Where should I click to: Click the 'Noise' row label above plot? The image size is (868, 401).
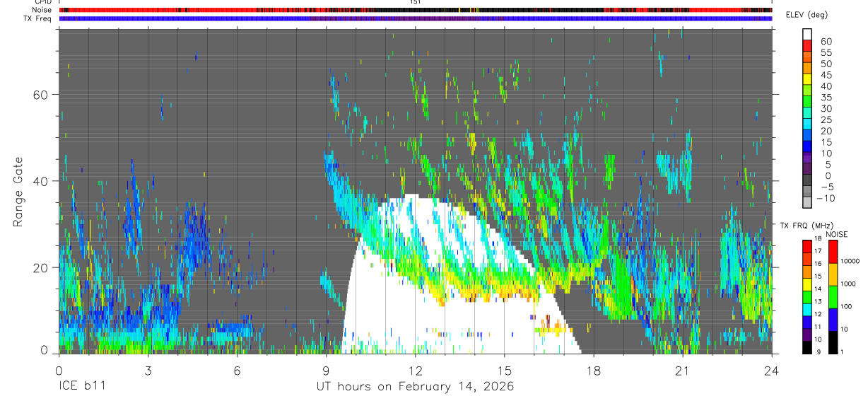[42, 10]
